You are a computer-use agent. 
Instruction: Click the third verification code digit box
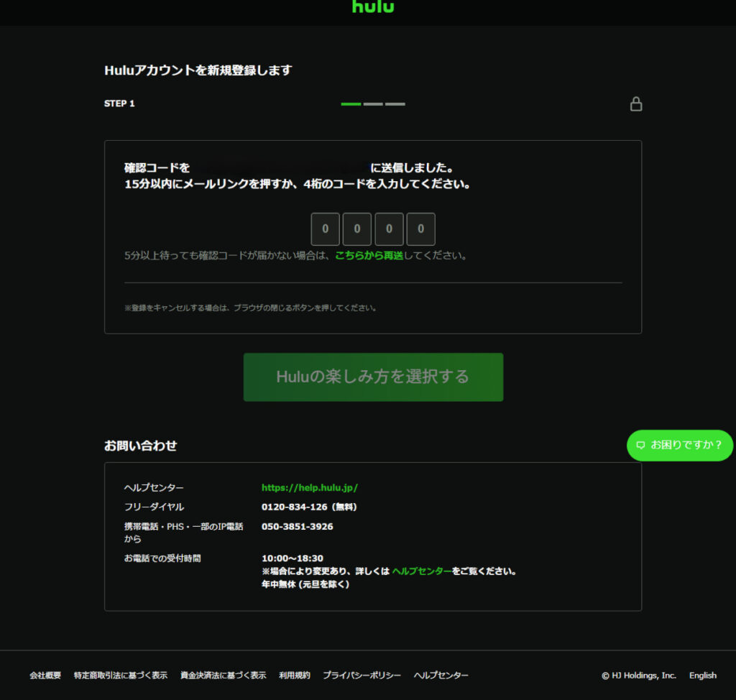point(389,229)
